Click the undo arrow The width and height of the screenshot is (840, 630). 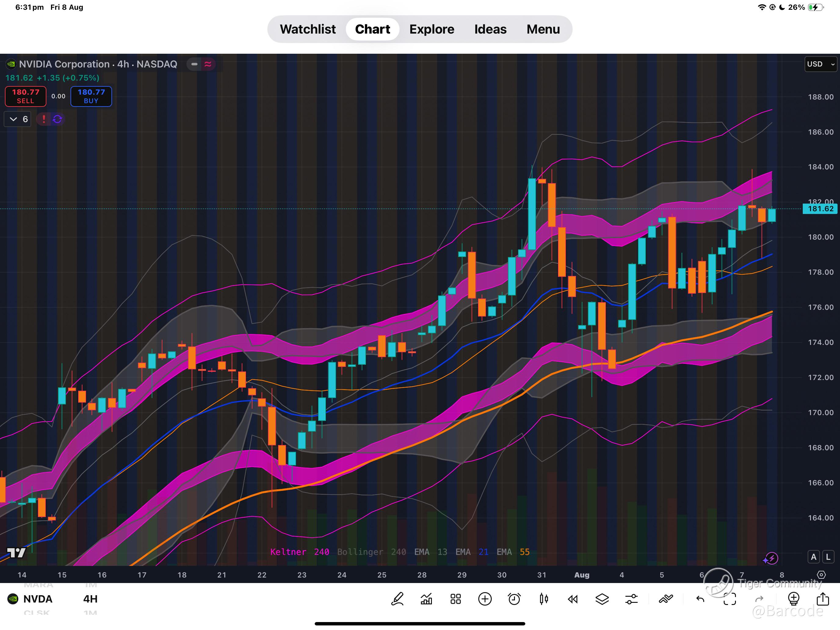coord(700,599)
